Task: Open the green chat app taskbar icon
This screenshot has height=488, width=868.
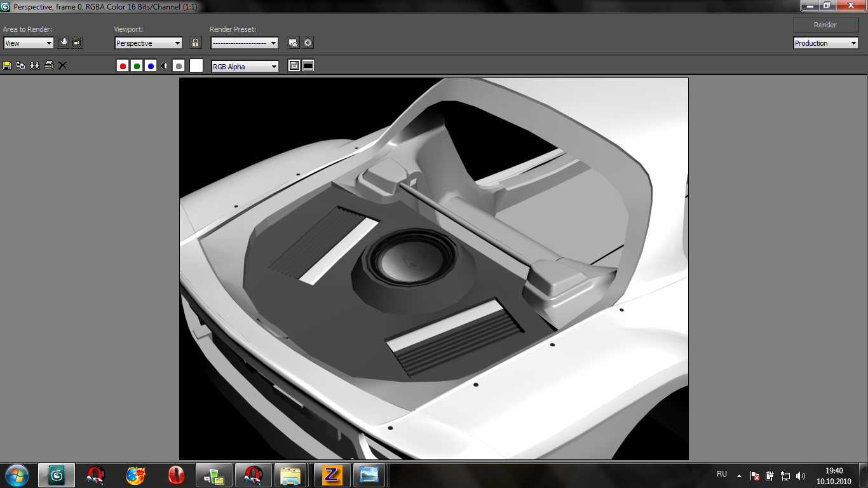Action: coord(214,475)
